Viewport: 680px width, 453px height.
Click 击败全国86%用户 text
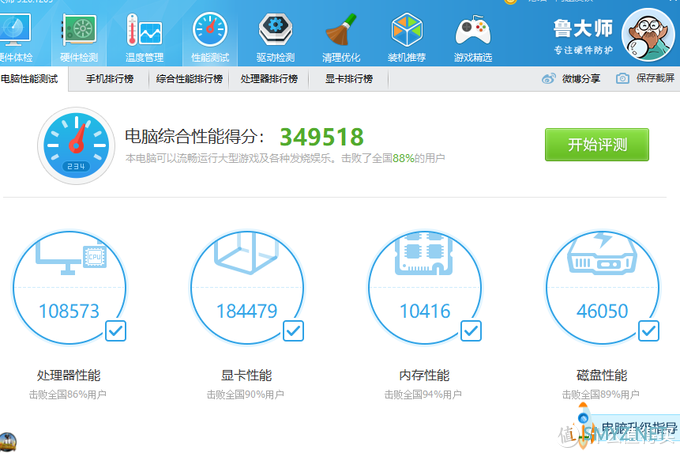point(68,394)
